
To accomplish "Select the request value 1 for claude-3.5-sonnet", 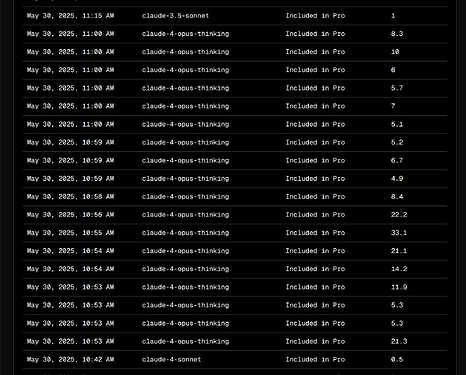I will [x=393, y=16].
